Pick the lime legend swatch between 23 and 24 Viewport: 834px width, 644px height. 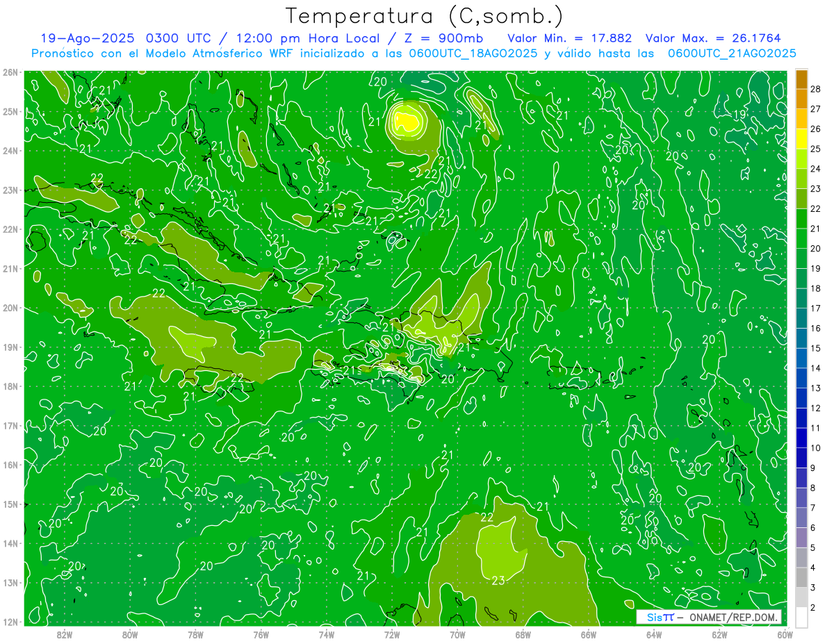click(x=801, y=179)
